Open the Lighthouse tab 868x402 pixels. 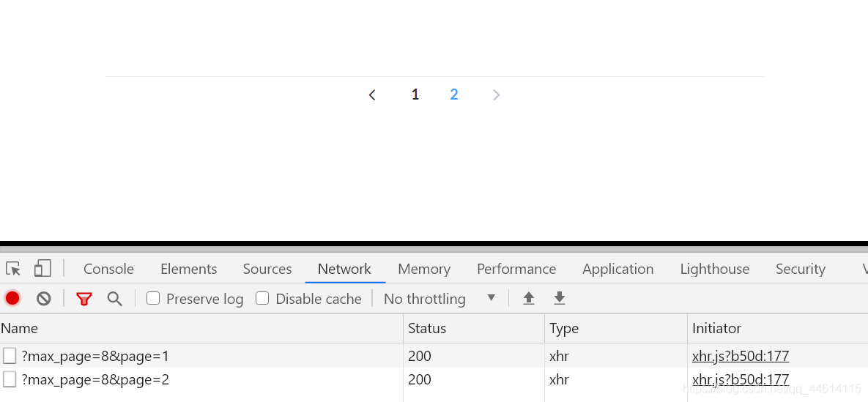pos(714,269)
